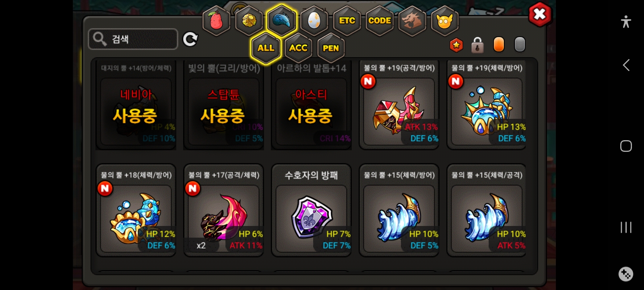Switch to the ETC tab
Image resolution: width=644 pixels, height=290 pixels.
click(x=347, y=20)
